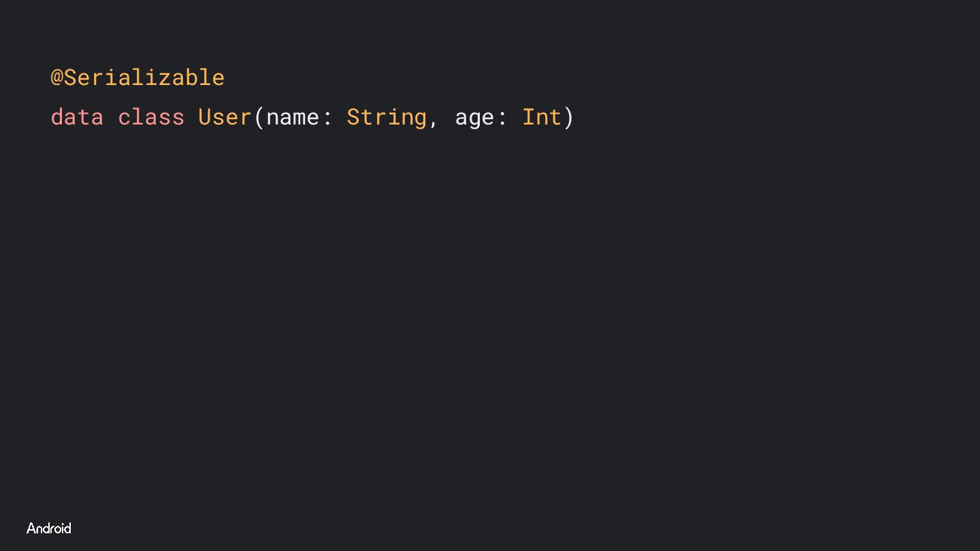The height and width of the screenshot is (551, 980).
Task: Click the letter 'A' in Android logo
Action: point(31,529)
